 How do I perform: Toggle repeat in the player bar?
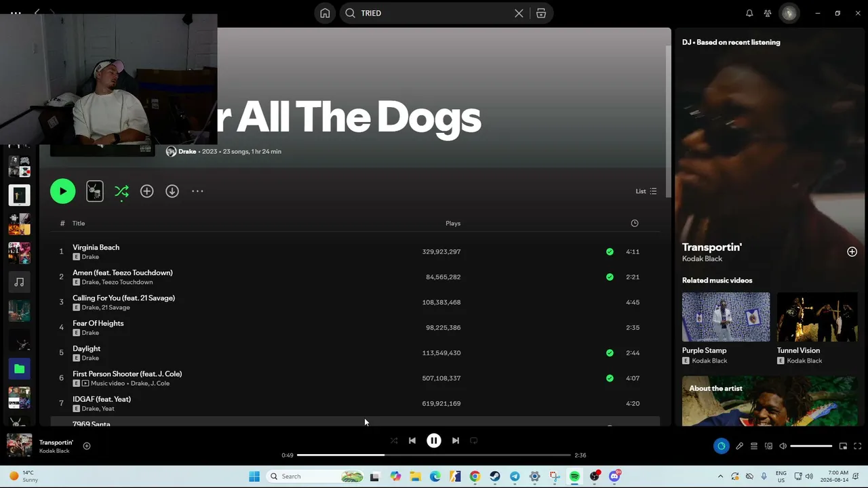(x=474, y=441)
